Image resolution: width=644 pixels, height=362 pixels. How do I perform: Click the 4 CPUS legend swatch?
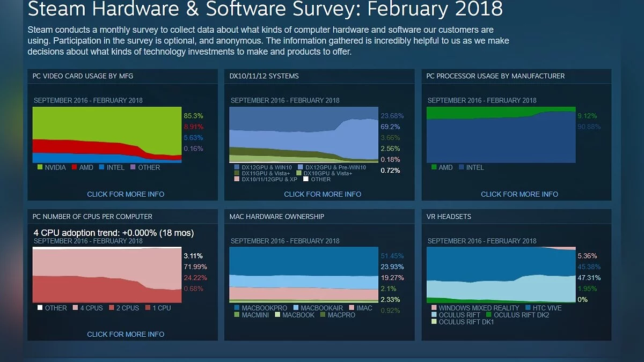75,308
